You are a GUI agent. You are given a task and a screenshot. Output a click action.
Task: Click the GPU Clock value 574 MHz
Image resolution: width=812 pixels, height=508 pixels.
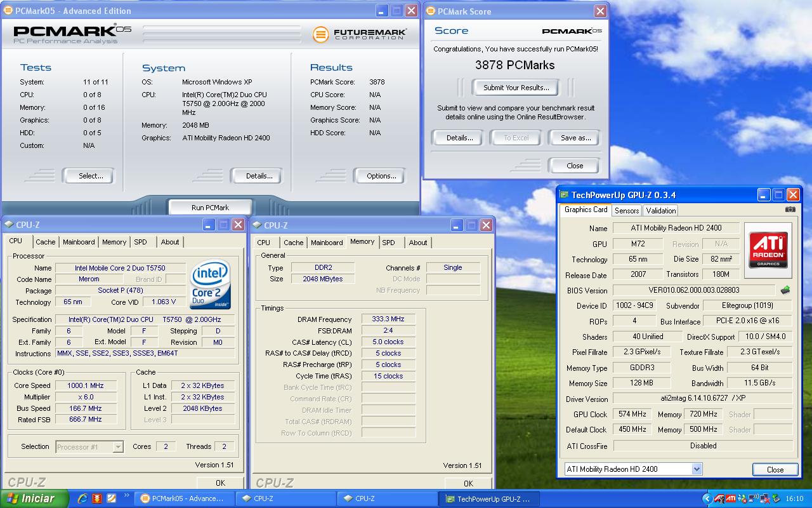pyautogui.click(x=632, y=414)
